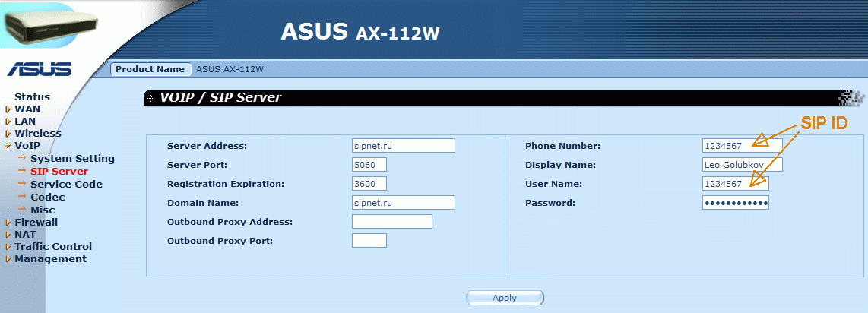Screen dimensions: 868x313
Task: Click the 'Server Address:' label
Action: point(207,146)
